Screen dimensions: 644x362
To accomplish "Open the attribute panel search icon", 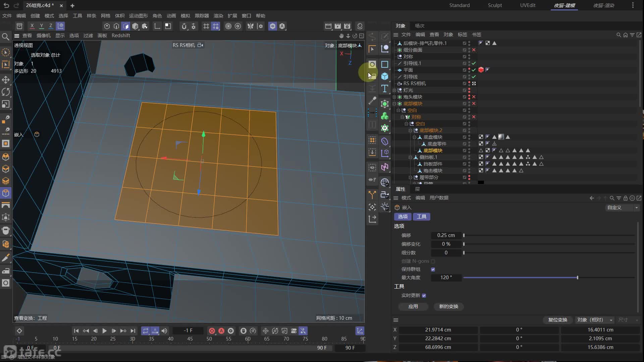I will click(612, 198).
